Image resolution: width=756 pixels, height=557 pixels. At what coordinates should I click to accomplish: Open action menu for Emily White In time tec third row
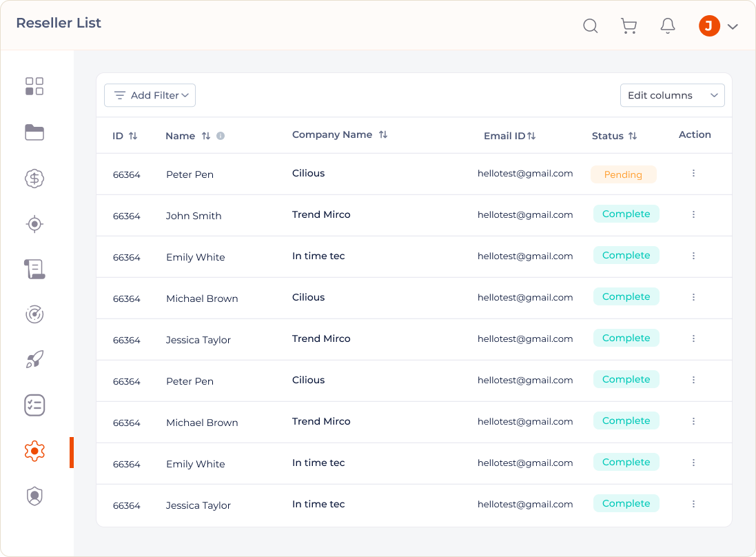coord(693,256)
